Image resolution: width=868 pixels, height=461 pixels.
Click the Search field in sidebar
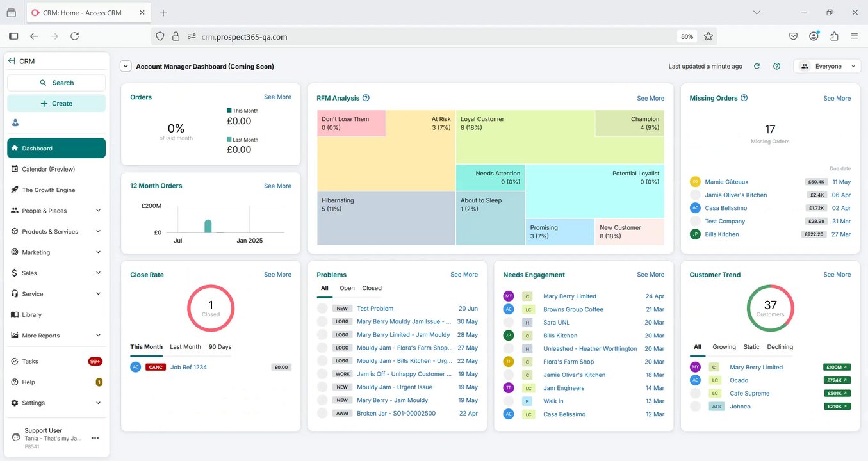coord(56,83)
